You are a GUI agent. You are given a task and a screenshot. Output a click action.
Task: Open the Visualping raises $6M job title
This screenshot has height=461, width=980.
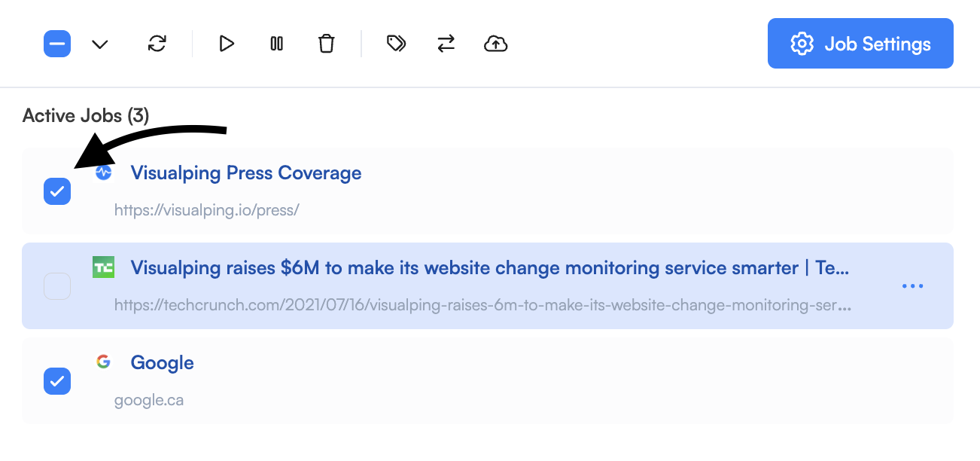490,268
